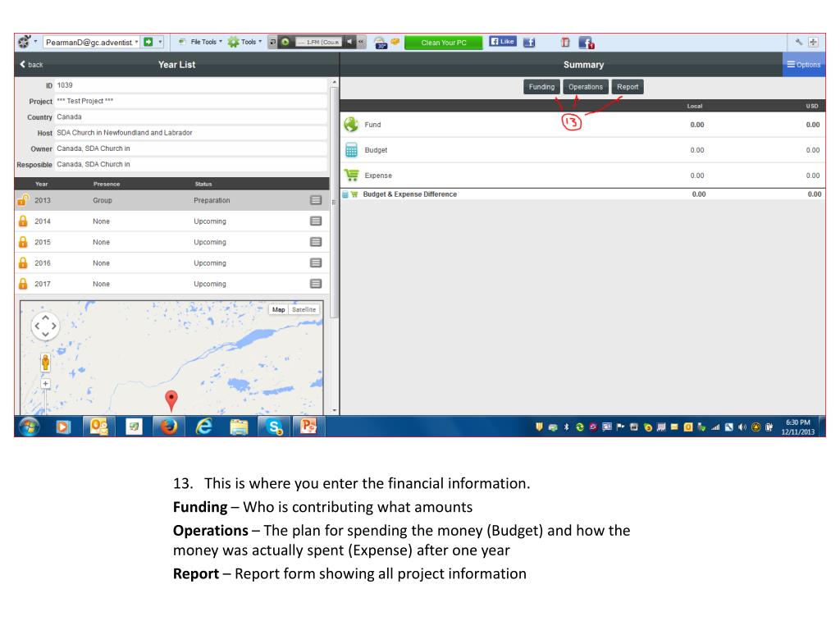Viewport: 840px width, 630px height.
Task: Switch map to Map view
Action: 280,309
